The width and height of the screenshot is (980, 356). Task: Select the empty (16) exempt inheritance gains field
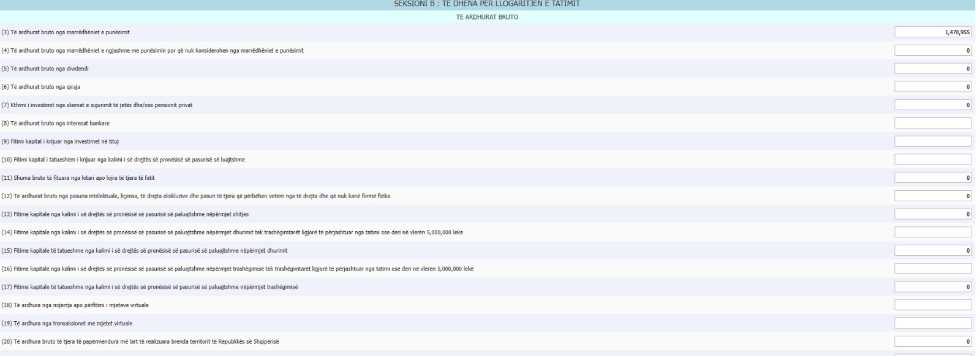tap(932, 269)
